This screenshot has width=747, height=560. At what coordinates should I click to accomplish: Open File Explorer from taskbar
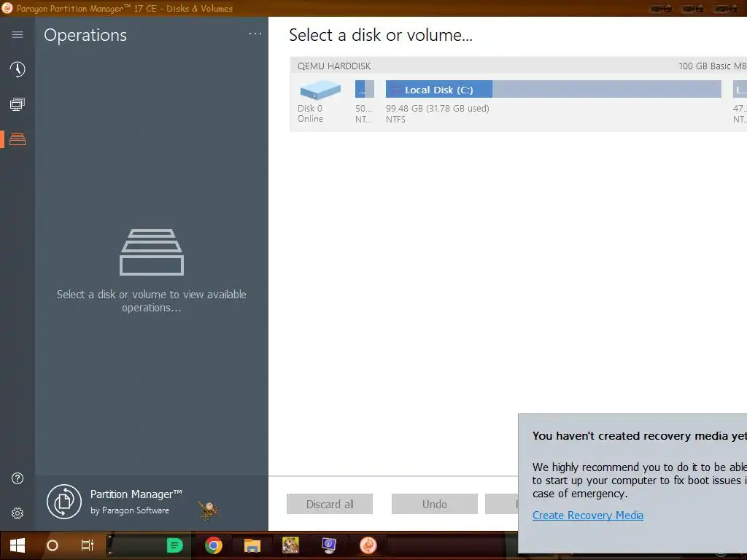point(252,545)
